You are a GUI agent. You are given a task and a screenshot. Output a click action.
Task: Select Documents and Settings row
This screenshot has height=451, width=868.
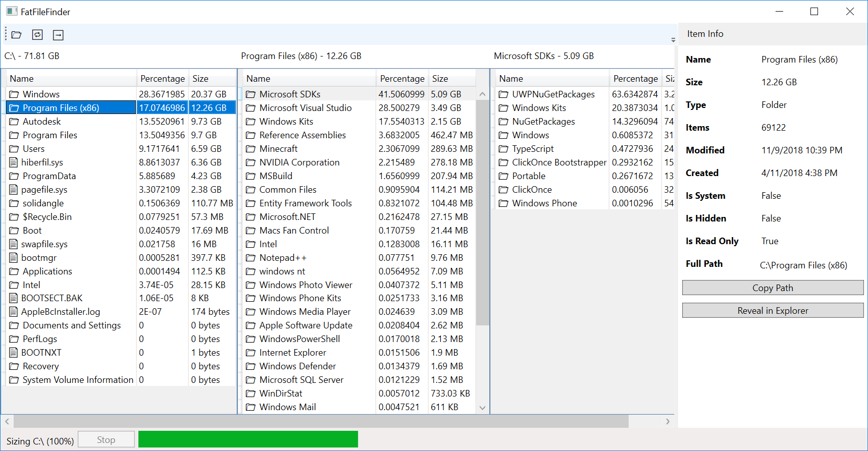pyautogui.click(x=121, y=325)
